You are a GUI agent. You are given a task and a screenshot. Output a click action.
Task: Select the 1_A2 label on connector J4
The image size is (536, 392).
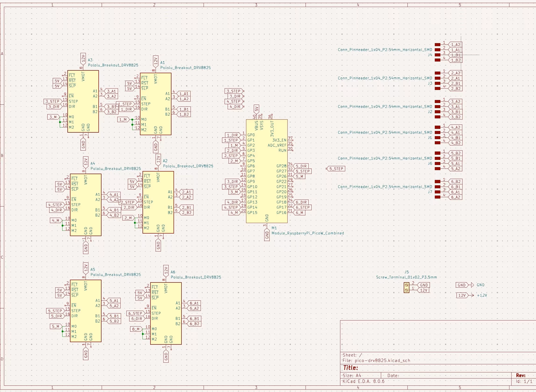coord(455,45)
